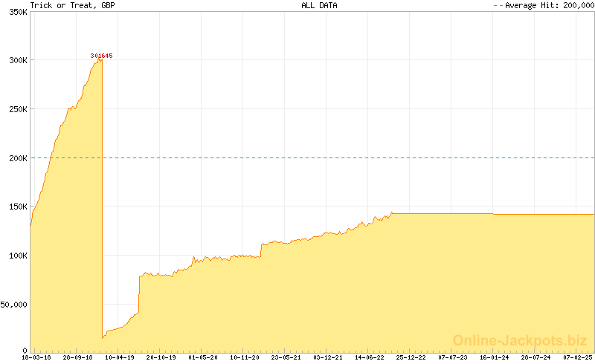Image resolution: width=595 pixels, height=364 pixels.
Task: Select the 28-09-18 date label
Action: pos(78,357)
